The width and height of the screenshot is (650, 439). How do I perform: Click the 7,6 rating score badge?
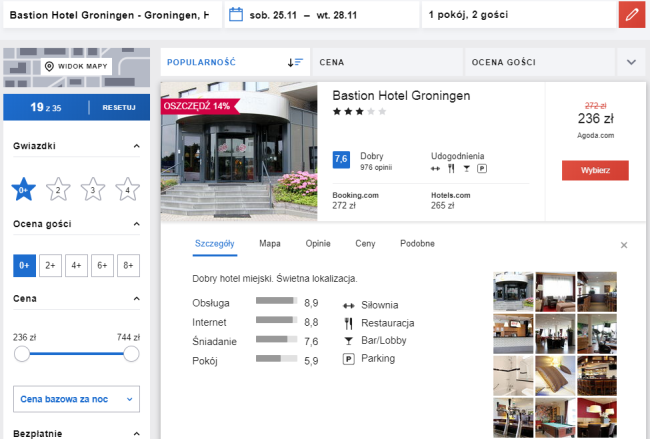[x=341, y=160]
